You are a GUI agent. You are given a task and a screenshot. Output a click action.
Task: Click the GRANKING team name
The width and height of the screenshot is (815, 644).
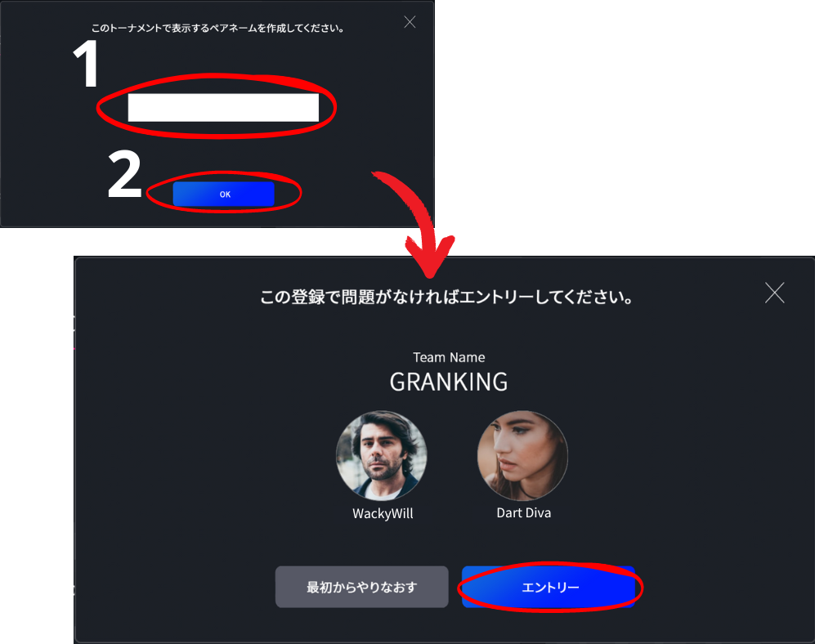449,382
